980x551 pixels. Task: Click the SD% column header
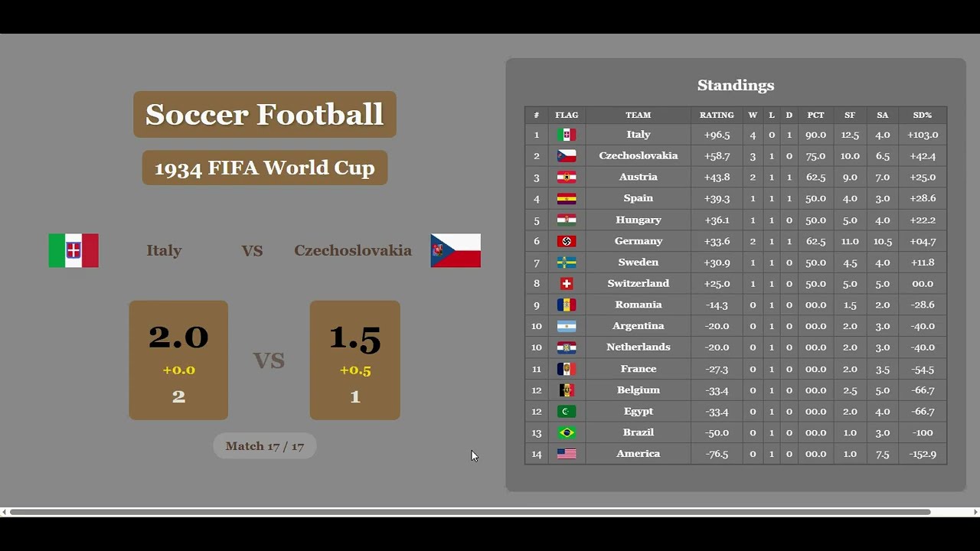[x=923, y=115]
